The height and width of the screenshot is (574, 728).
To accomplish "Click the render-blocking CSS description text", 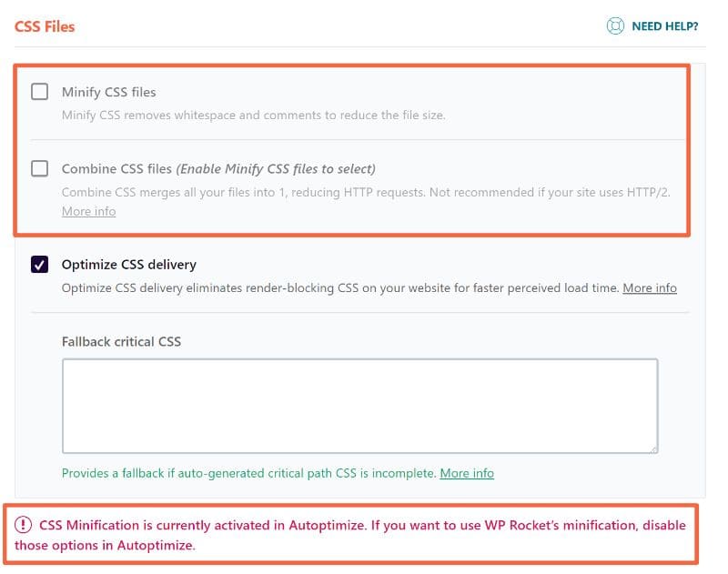I will (x=340, y=287).
